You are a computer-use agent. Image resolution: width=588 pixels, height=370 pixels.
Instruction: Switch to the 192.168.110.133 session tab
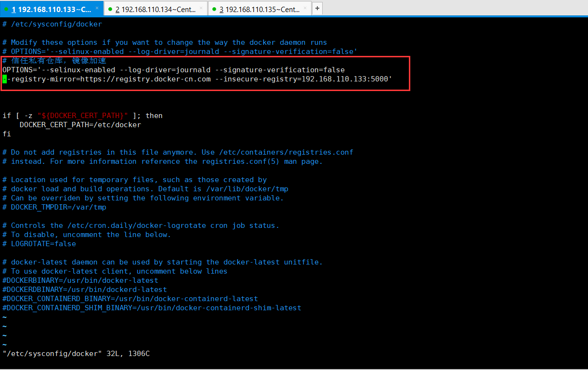click(x=52, y=9)
